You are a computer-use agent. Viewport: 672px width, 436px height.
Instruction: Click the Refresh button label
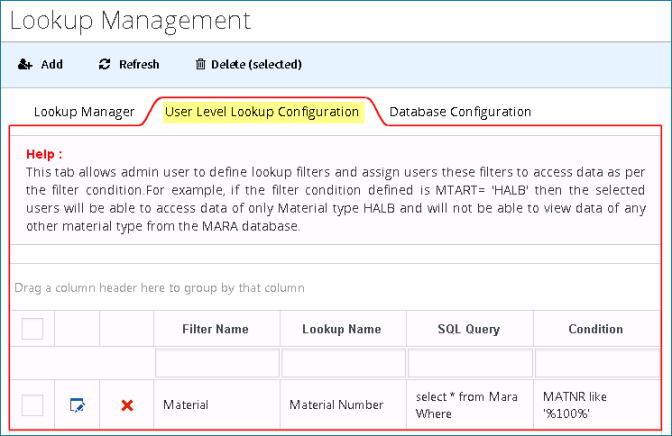point(139,64)
